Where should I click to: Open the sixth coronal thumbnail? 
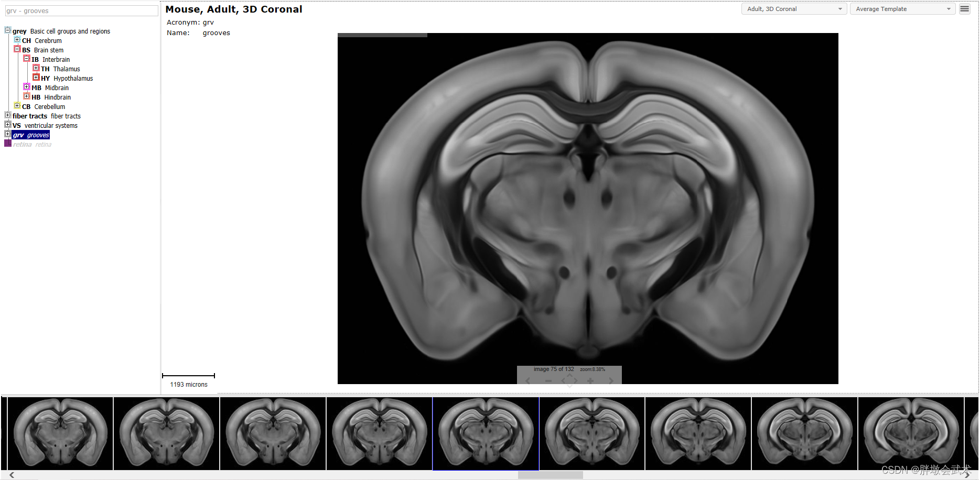point(592,433)
